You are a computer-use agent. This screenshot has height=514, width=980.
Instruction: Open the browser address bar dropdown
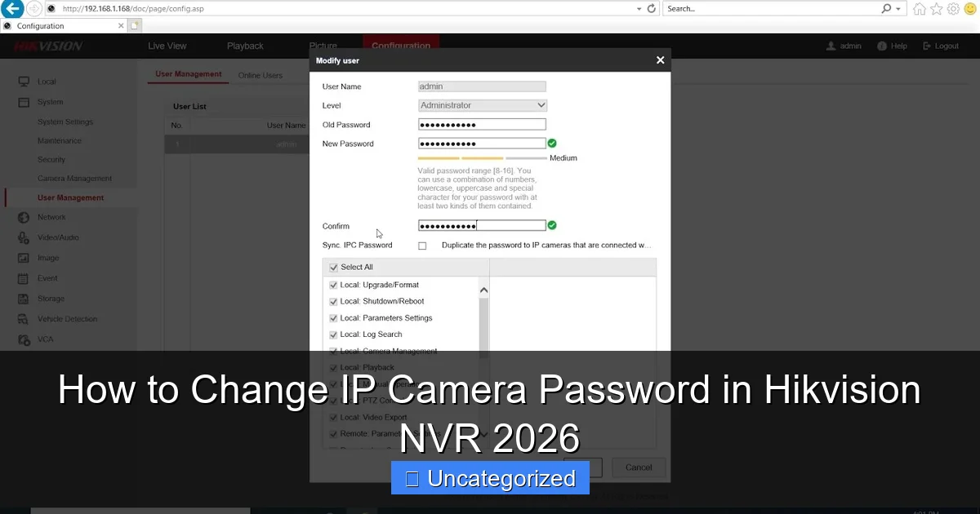640,9
